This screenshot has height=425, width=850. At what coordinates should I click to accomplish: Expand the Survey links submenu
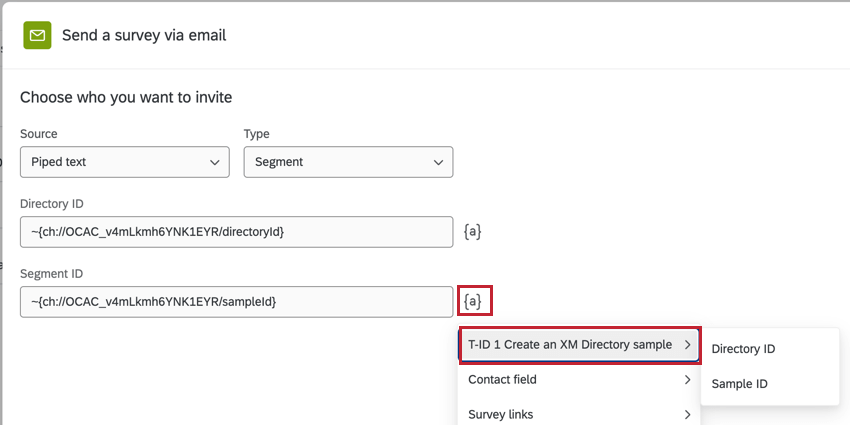[x=500, y=414]
